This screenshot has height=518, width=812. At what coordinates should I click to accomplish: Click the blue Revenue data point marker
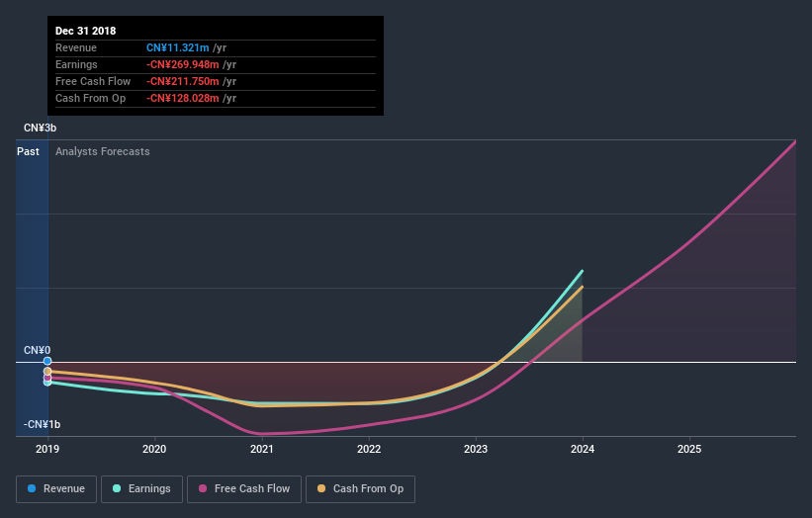(x=47, y=361)
